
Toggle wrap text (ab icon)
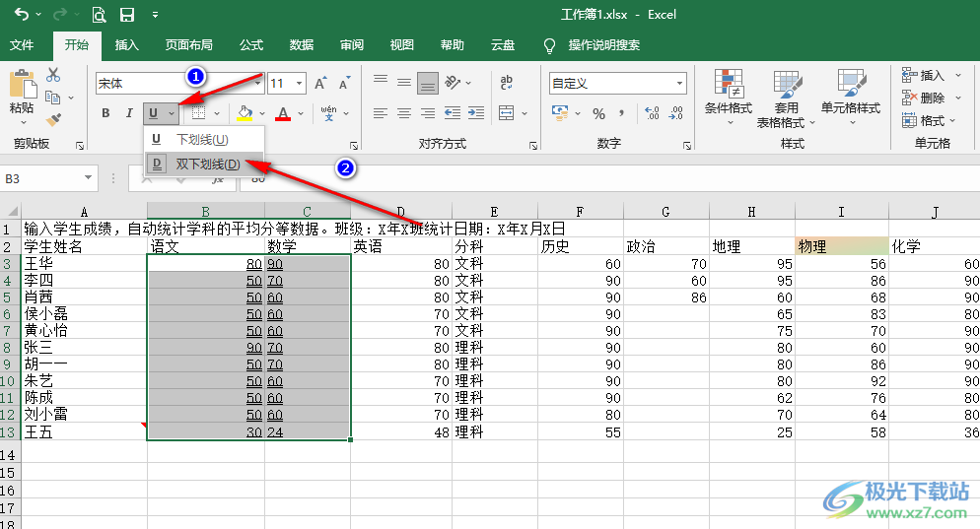click(506, 82)
